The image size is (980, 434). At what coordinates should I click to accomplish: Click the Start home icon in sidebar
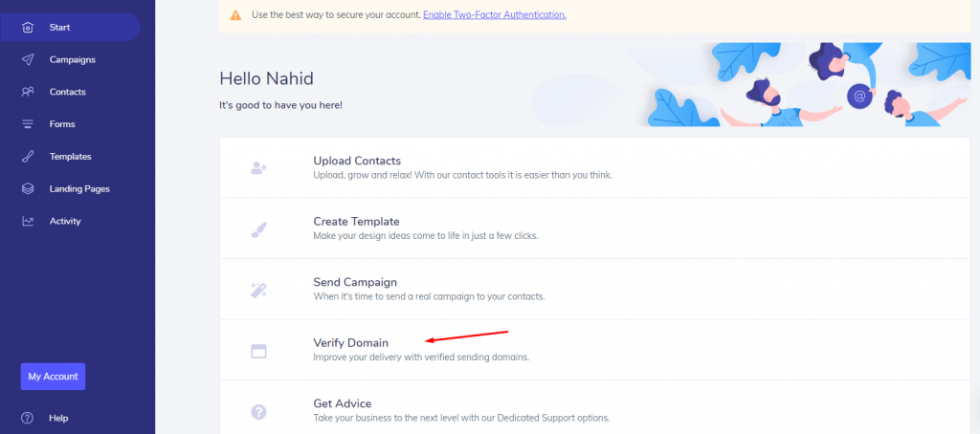point(28,28)
